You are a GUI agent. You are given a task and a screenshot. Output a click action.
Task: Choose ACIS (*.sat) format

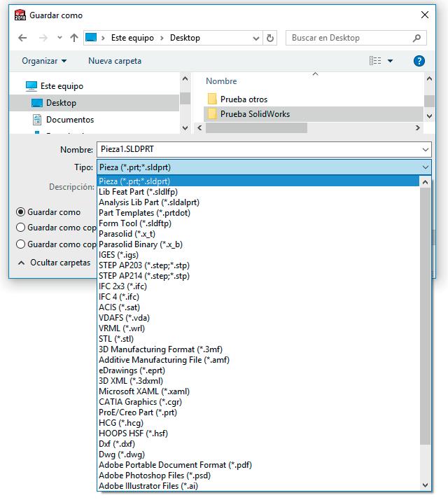pyautogui.click(x=258, y=307)
